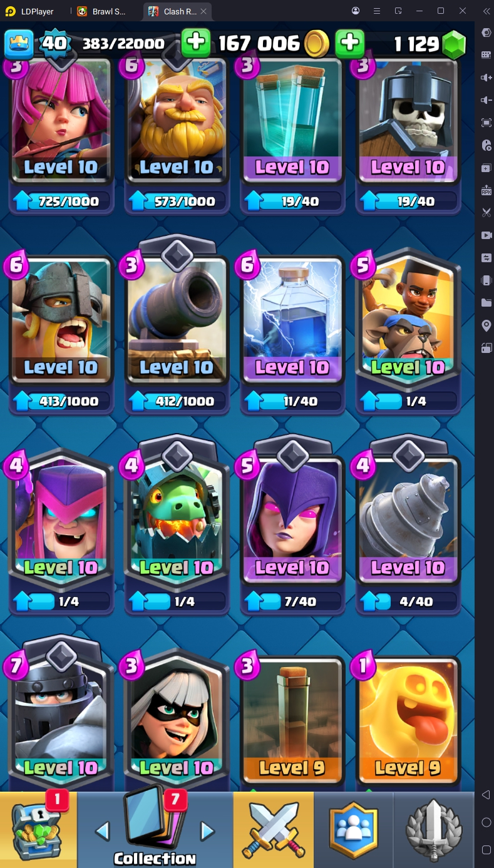The image size is (494, 868).
Task: Select the Mega Knight card
Action: click(x=61, y=720)
